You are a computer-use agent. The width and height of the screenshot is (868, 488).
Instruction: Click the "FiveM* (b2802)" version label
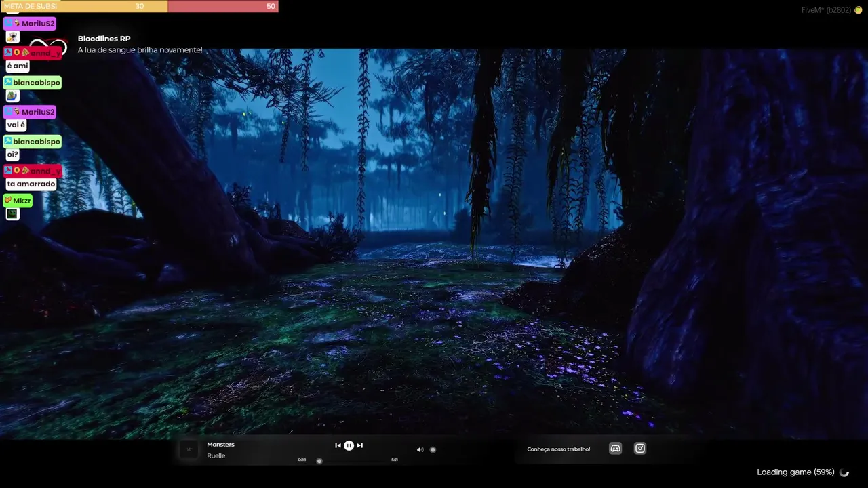coord(826,10)
